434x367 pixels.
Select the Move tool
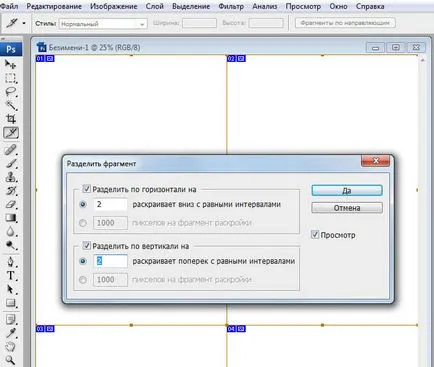11,64
